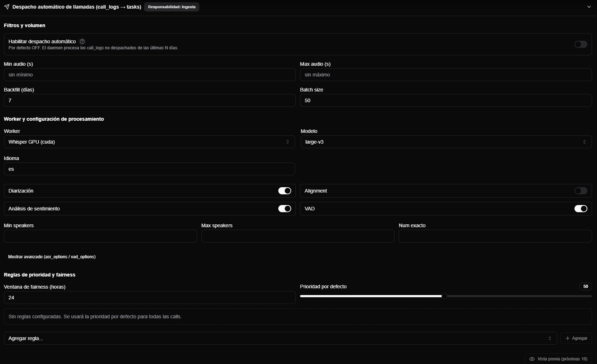Open the Agregar regla... dropdown

pyautogui.click(x=280, y=338)
